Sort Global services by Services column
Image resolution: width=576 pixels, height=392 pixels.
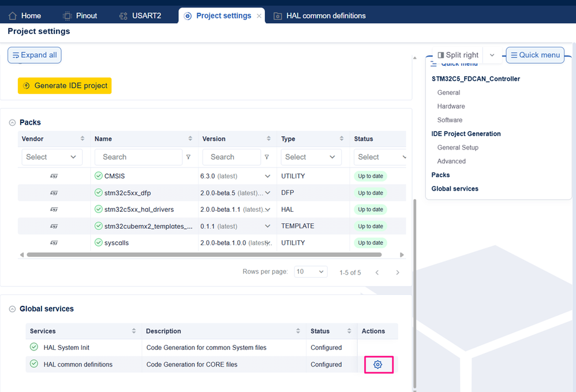coord(134,331)
